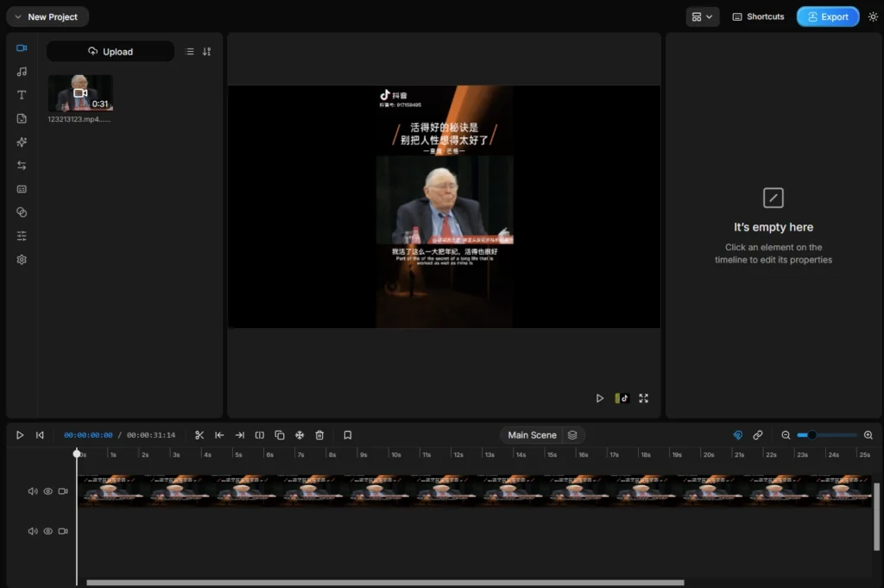Expand the New Project dropdown
The image size is (884, 588).
pos(47,16)
